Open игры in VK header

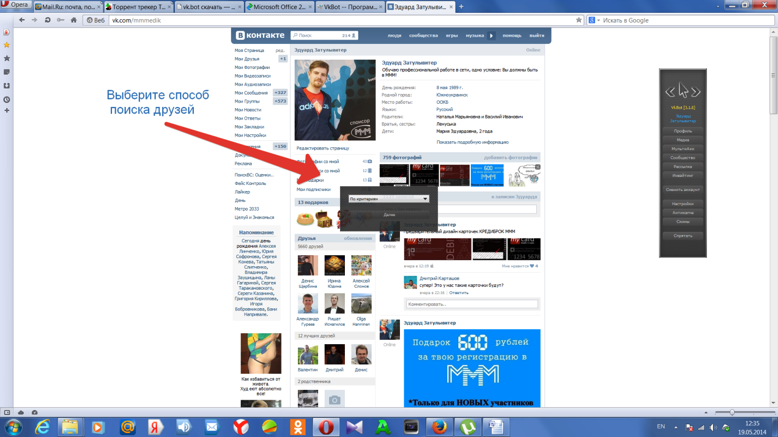tap(452, 36)
